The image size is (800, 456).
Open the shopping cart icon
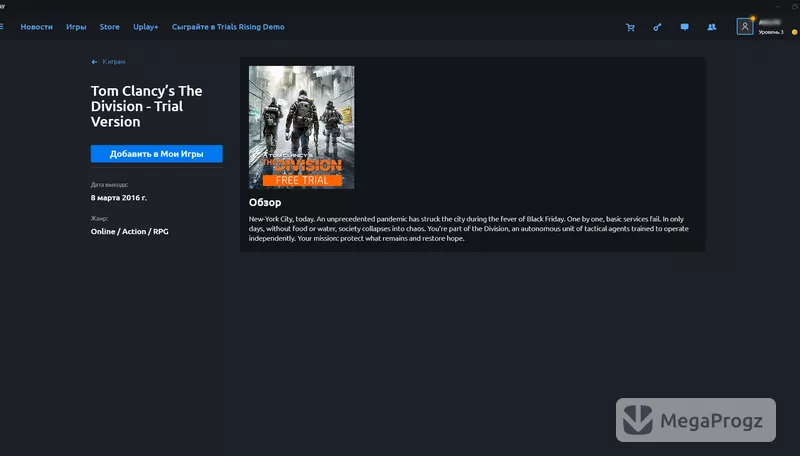coord(630,27)
